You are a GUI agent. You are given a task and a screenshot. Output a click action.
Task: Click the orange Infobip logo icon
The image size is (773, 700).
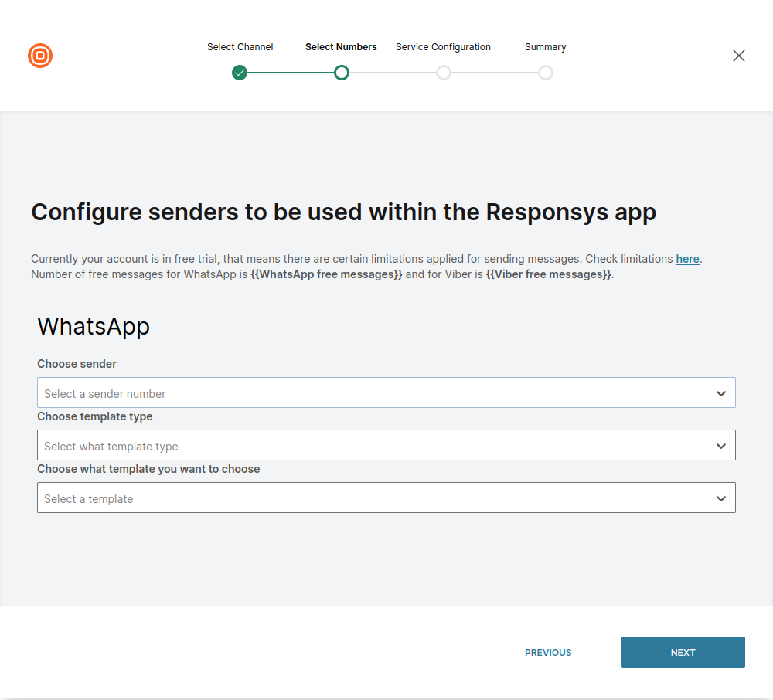[40, 56]
